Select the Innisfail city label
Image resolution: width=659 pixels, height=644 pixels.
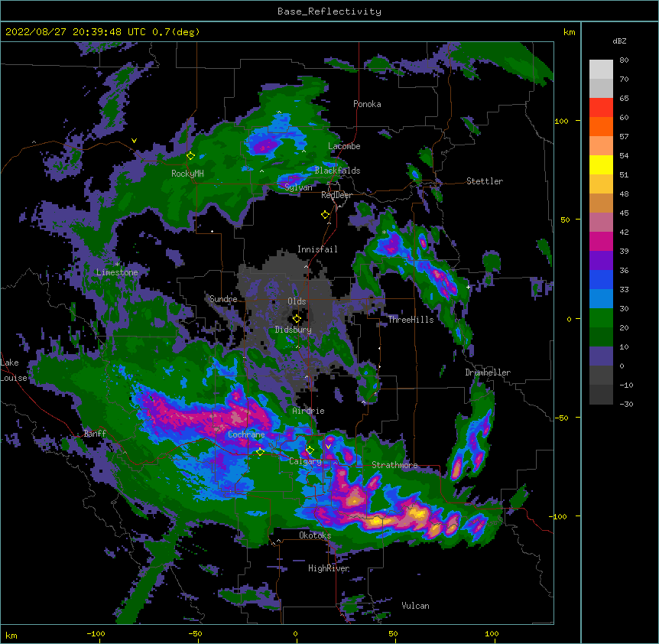point(317,249)
